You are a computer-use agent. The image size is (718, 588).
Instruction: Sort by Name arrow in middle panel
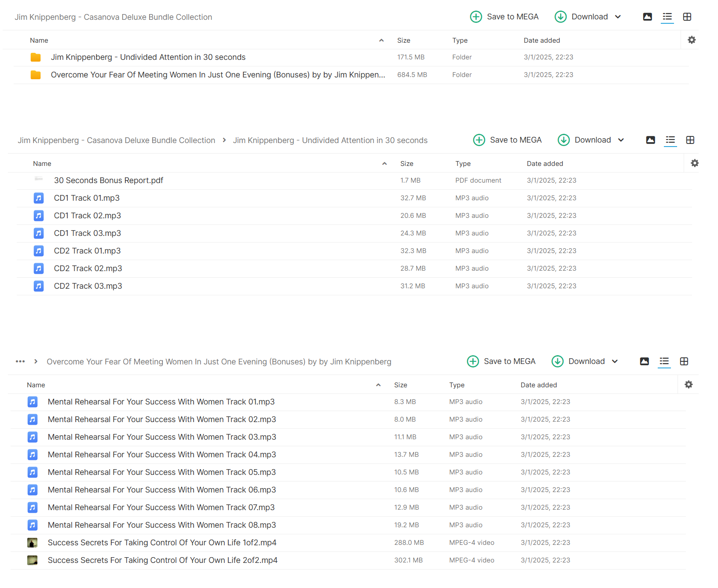(385, 164)
